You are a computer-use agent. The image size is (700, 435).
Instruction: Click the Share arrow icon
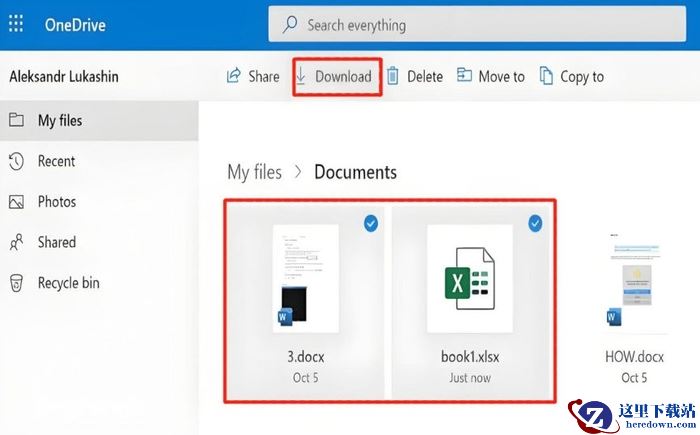(x=233, y=75)
